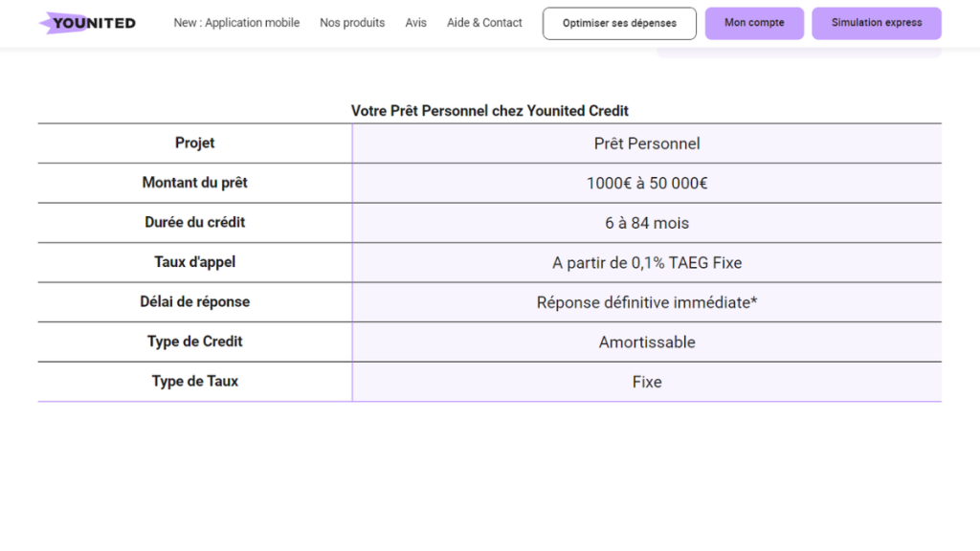Go to the Avis page
Image resolution: width=980 pixels, height=551 pixels.
(x=415, y=23)
